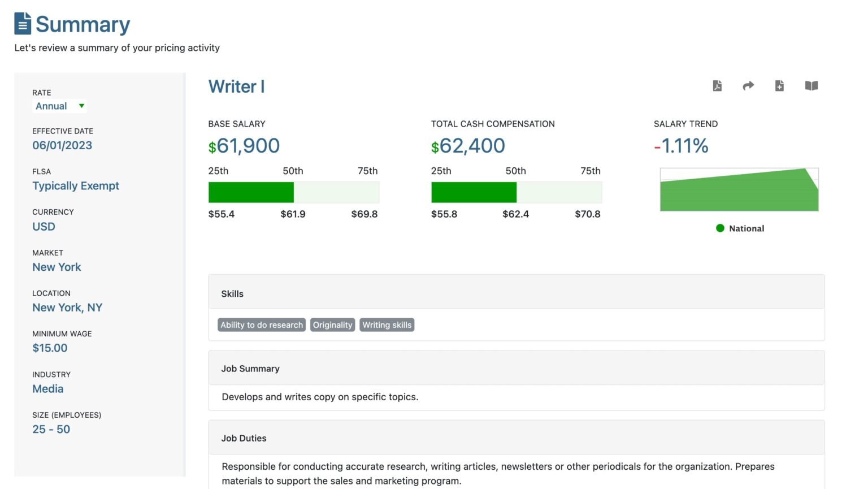The image size is (868, 489).
Task: Click the effective date 06/01/2023
Action: (x=62, y=145)
